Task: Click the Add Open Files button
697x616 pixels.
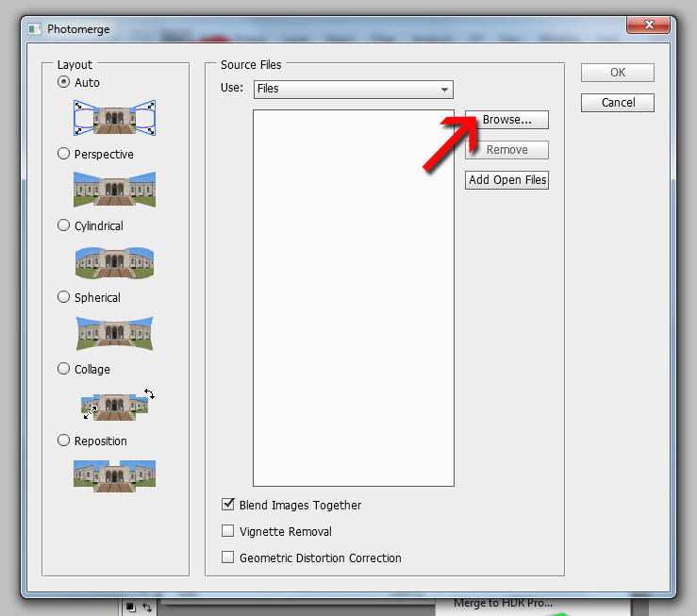Action: [x=506, y=180]
